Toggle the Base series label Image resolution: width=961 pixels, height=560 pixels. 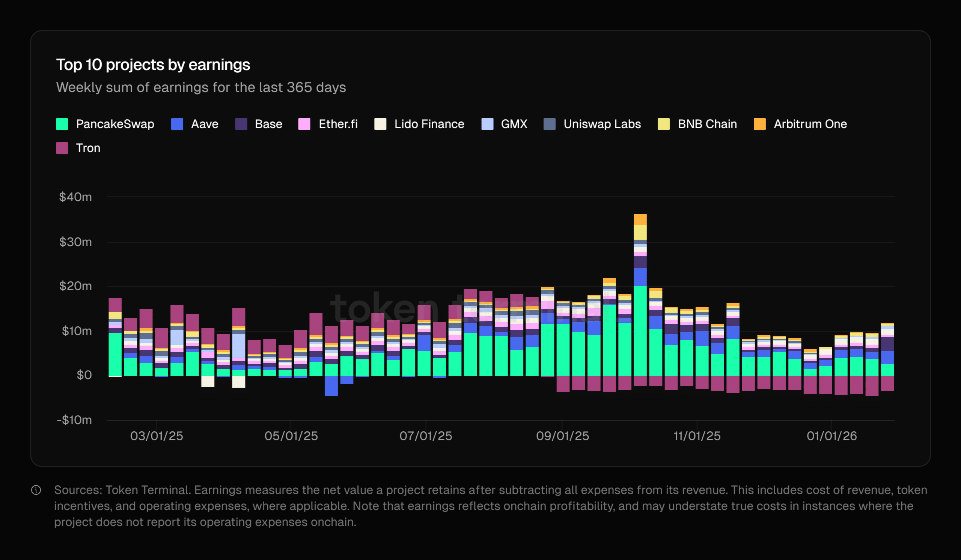pyautogui.click(x=269, y=124)
